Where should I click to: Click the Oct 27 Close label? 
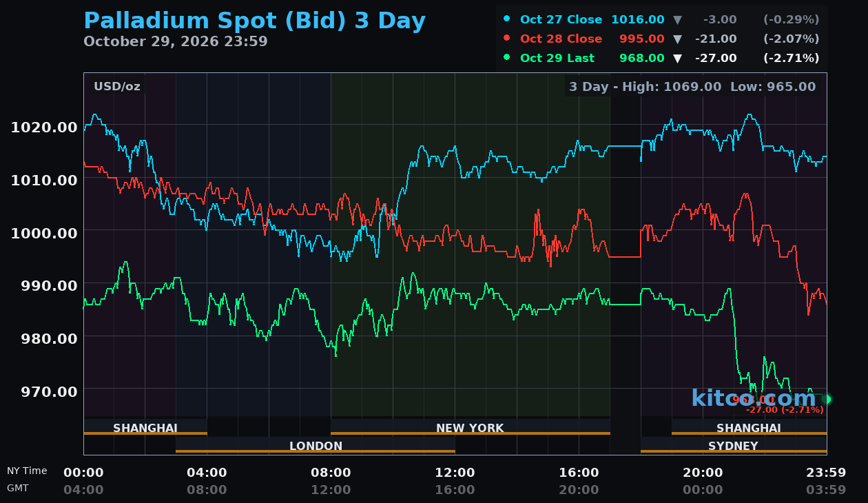[x=561, y=19]
